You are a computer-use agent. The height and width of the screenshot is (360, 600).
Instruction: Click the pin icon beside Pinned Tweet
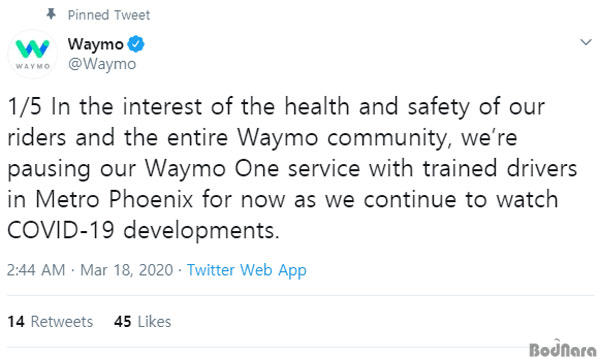coord(51,15)
